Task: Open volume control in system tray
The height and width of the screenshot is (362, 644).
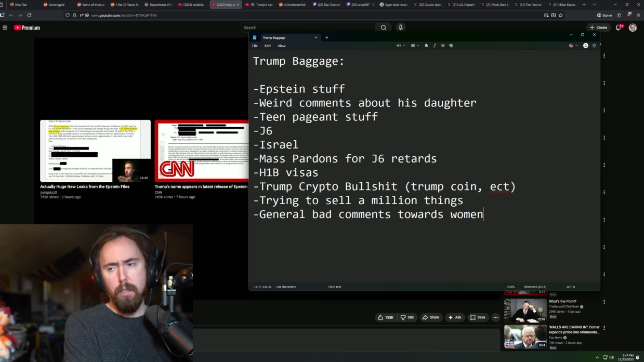Action: coord(611,357)
